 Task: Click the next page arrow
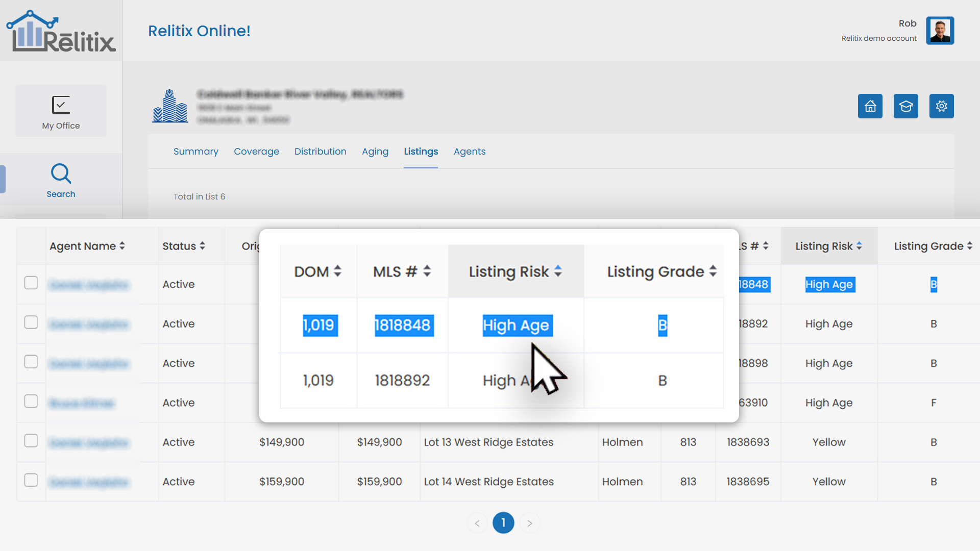530,522
